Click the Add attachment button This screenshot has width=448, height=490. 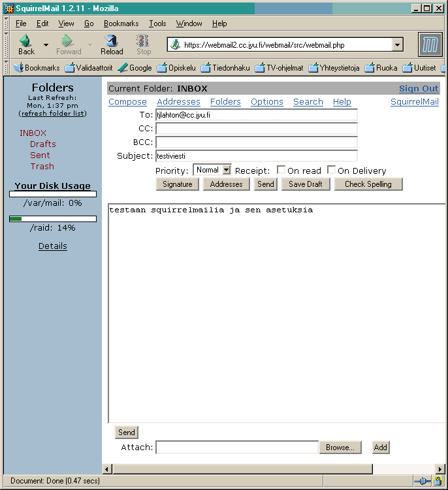point(381,448)
